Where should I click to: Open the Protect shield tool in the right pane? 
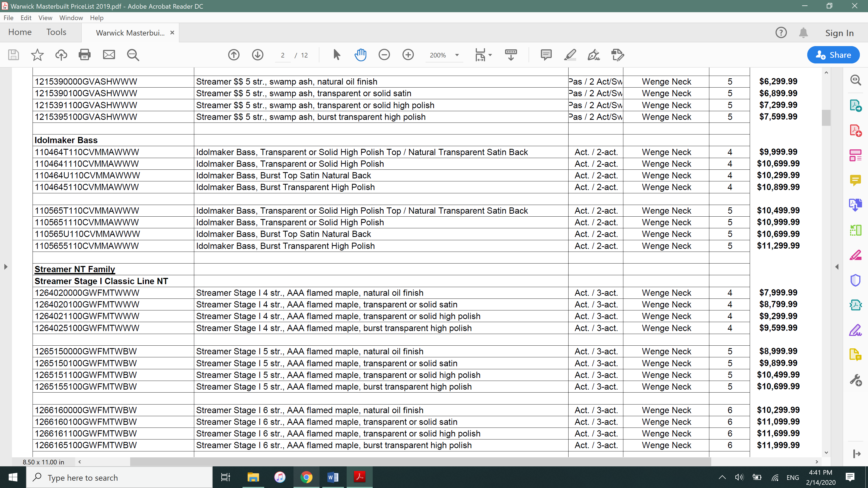click(856, 280)
